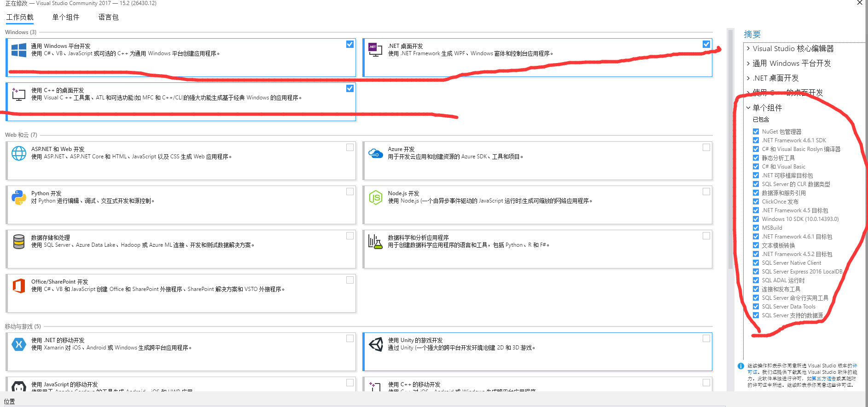Open the 第三方通告 link
The height and width of the screenshot is (407, 868).
click(824, 378)
